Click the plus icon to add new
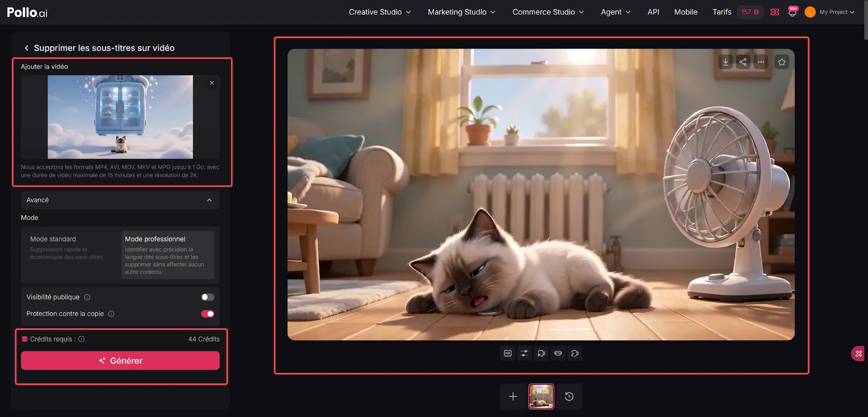 point(513,396)
